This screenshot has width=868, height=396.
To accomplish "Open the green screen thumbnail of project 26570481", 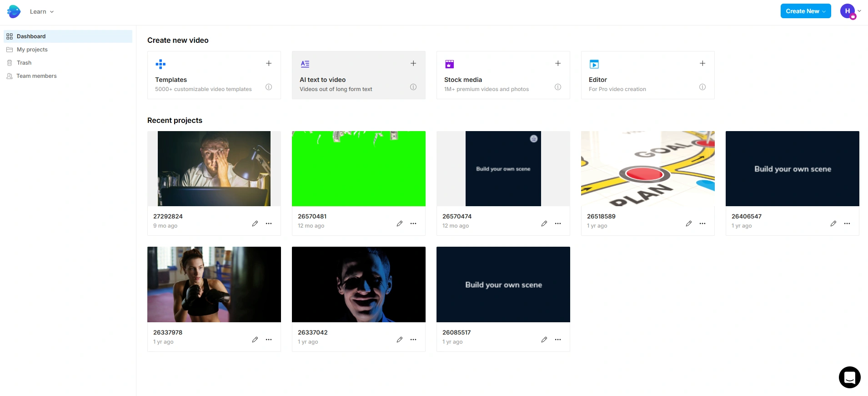I will coord(359,168).
